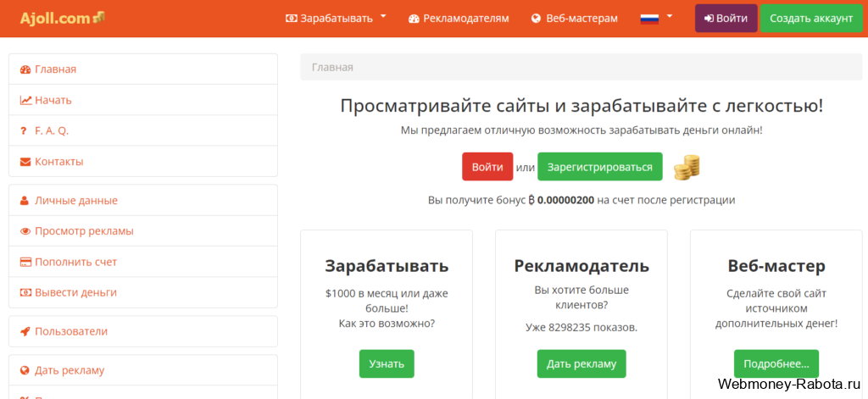Open the Рекламодателям menu item
The height and width of the screenshot is (399, 868).
[459, 19]
